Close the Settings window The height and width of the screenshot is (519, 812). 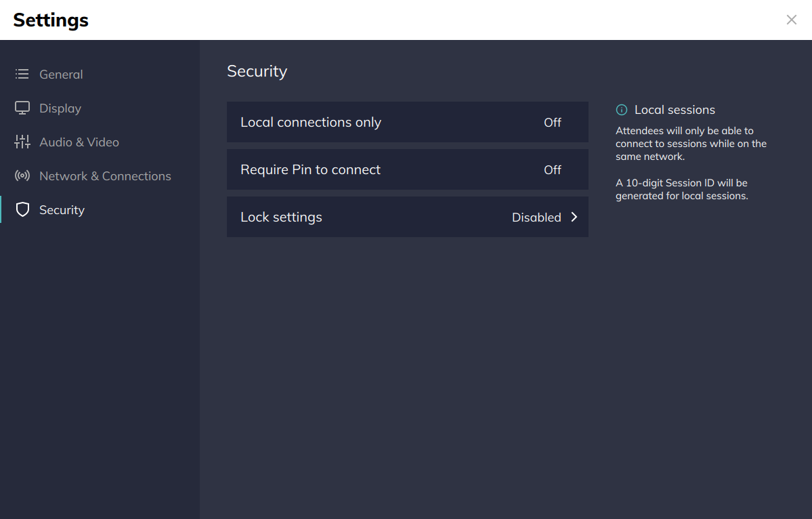click(791, 20)
